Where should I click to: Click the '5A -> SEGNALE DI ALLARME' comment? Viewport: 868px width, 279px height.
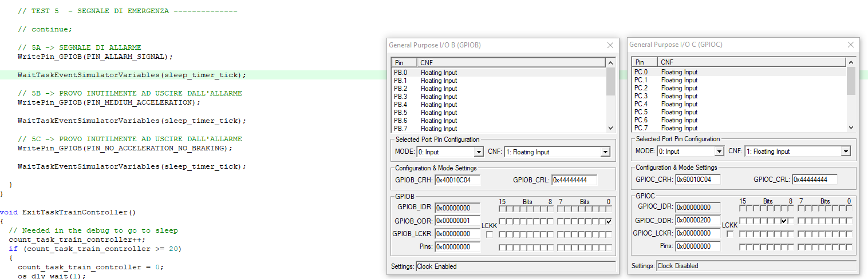pos(79,47)
